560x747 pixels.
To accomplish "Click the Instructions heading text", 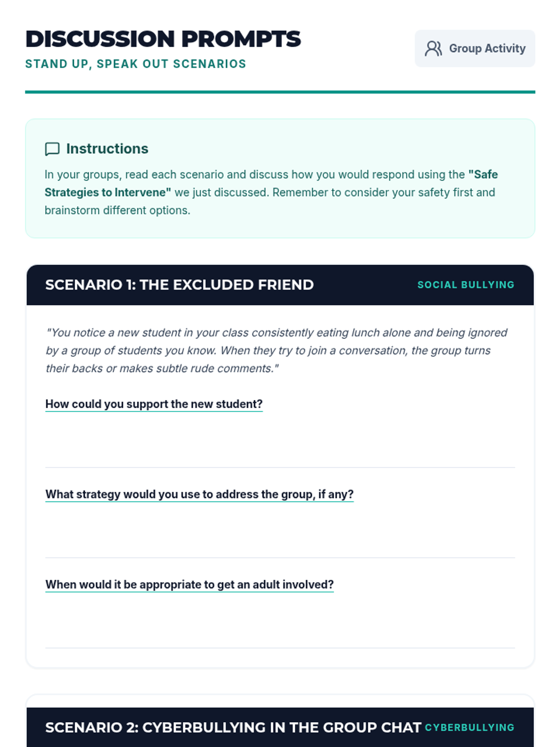I will click(x=107, y=149).
